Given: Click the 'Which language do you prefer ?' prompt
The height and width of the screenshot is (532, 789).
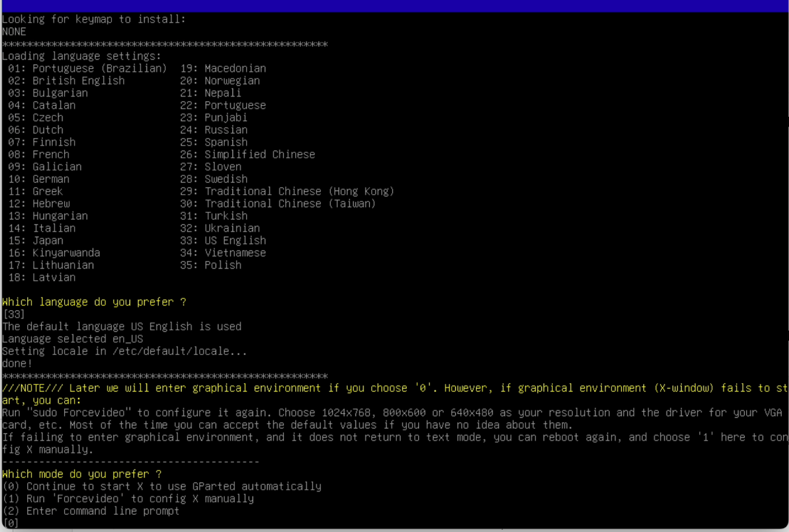Looking at the screenshot, I should coord(94,302).
